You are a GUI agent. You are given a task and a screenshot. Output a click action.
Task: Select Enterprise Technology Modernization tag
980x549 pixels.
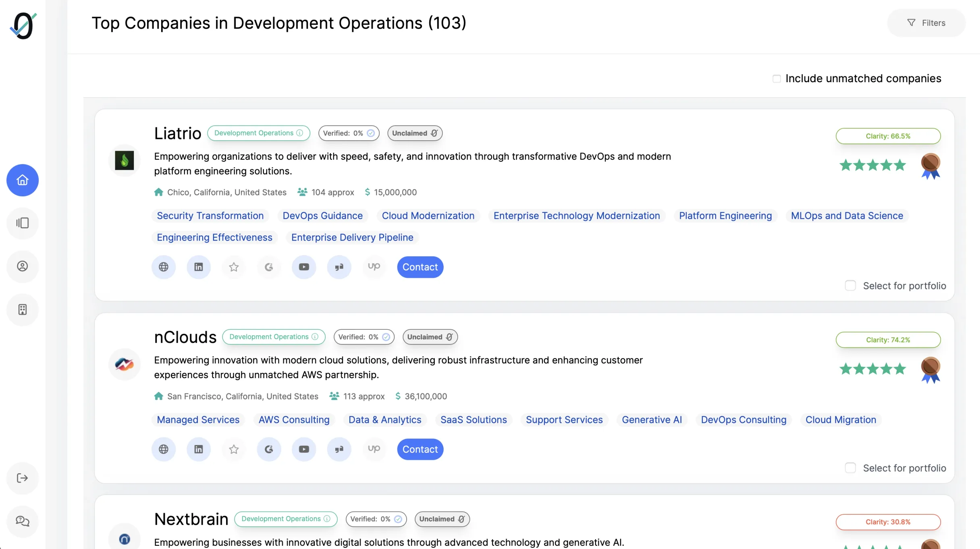[x=577, y=216]
